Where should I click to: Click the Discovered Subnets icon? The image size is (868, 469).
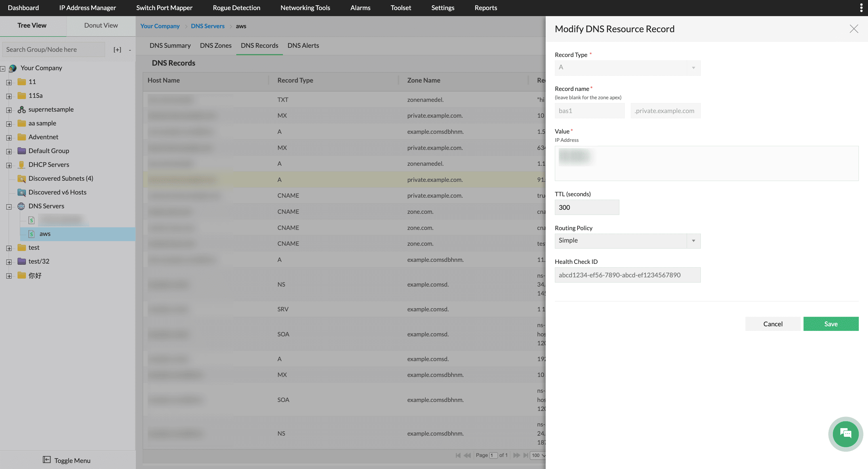(x=22, y=179)
